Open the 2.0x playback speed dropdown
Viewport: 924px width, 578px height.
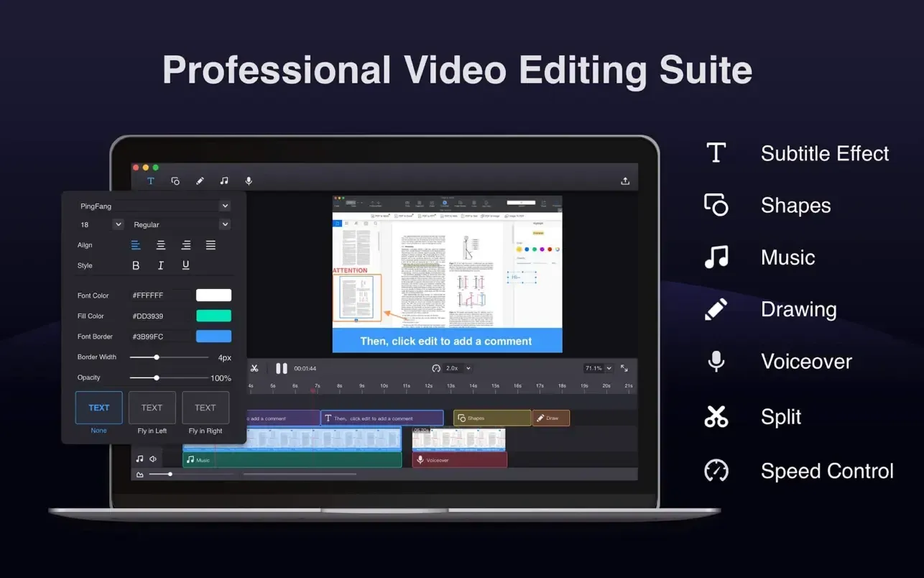tap(458, 368)
